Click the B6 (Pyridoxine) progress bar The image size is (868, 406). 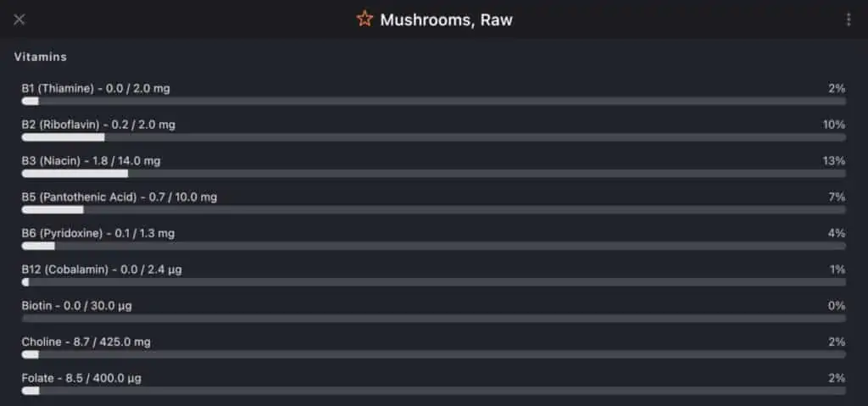[x=433, y=246]
